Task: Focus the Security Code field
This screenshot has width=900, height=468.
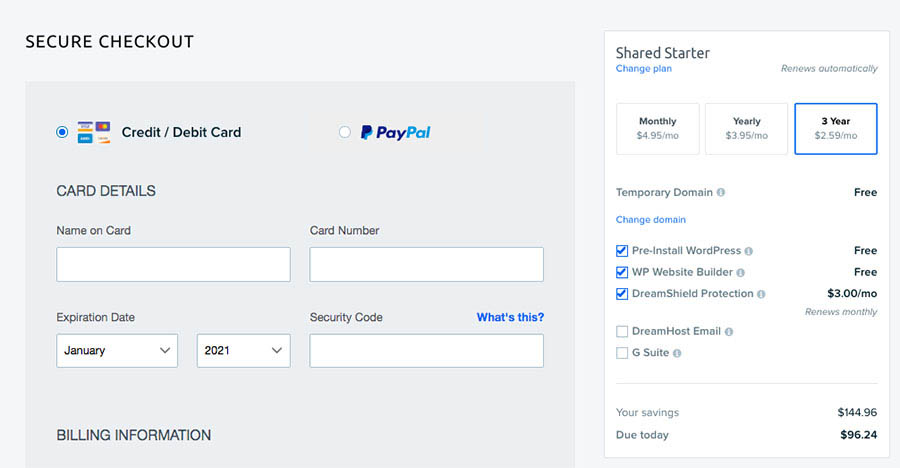Action: [x=426, y=350]
